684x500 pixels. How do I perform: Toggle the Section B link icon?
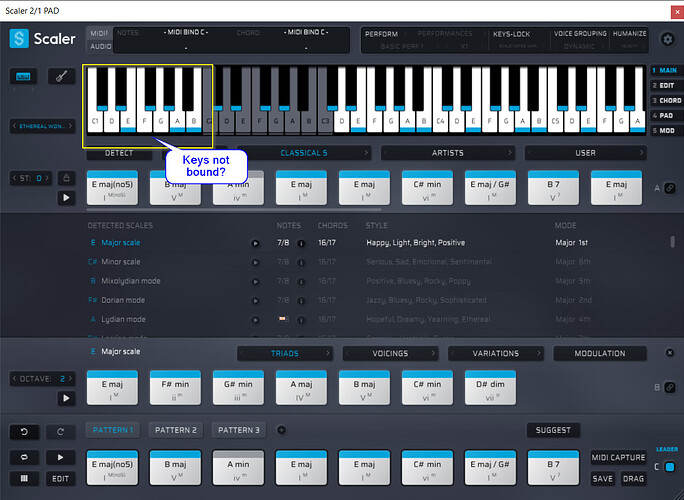[670, 387]
